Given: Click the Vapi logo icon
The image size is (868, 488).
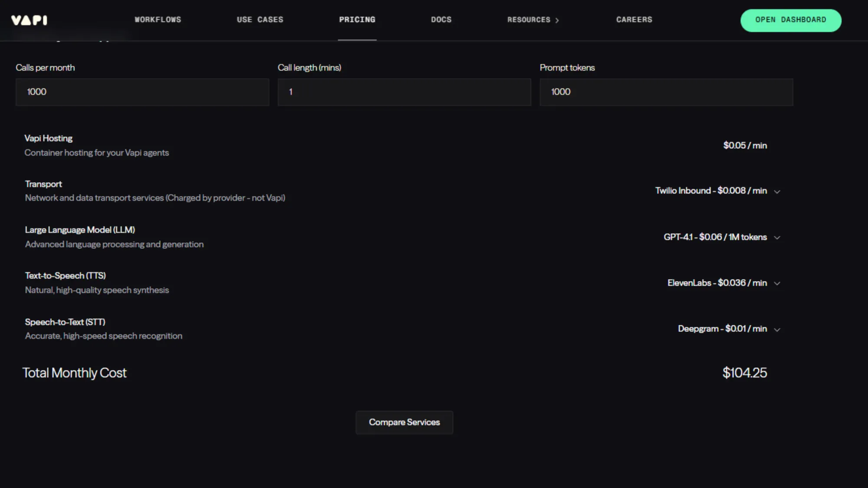Looking at the screenshot, I should pyautogui.click(x=29, y=20).
